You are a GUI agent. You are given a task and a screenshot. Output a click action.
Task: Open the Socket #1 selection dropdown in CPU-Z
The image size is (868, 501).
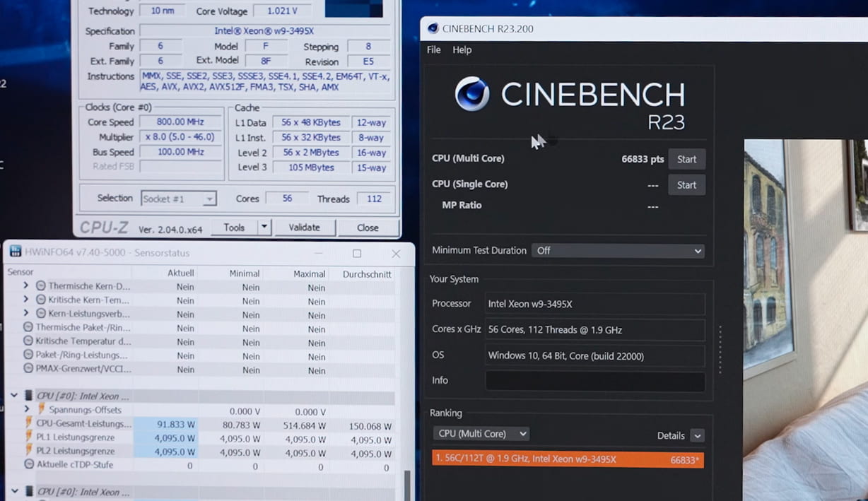coord(178,199)
